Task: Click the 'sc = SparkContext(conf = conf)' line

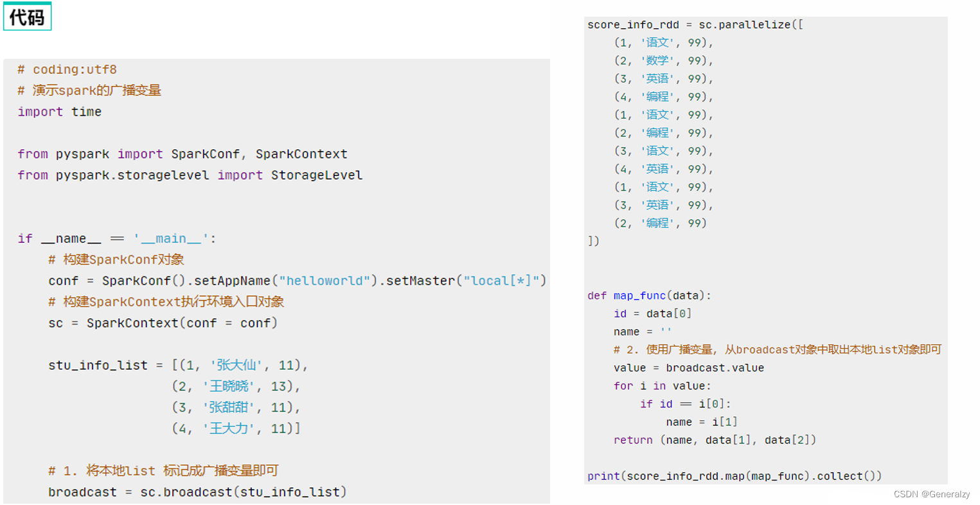Action: click(x=163, y=323)
